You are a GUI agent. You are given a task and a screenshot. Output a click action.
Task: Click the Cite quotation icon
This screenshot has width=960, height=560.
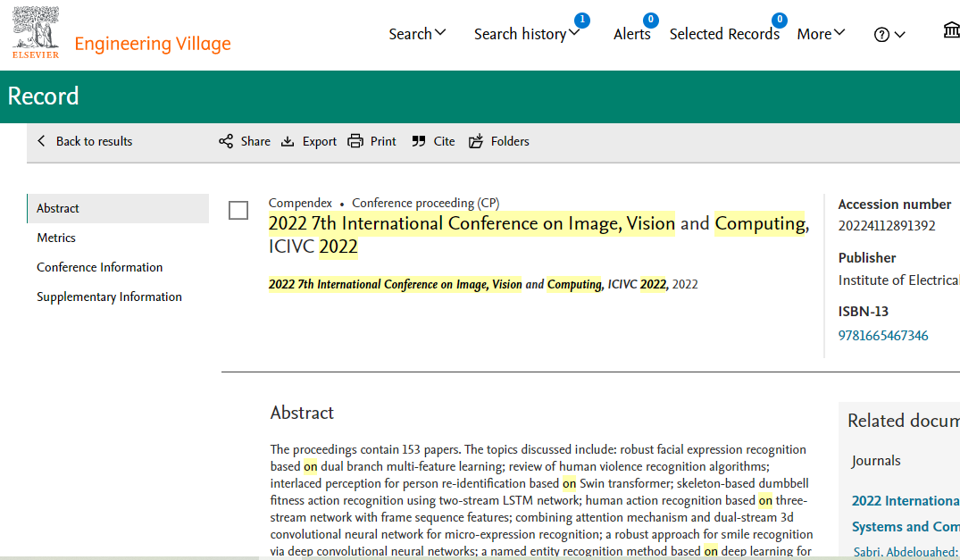point(419,141)
